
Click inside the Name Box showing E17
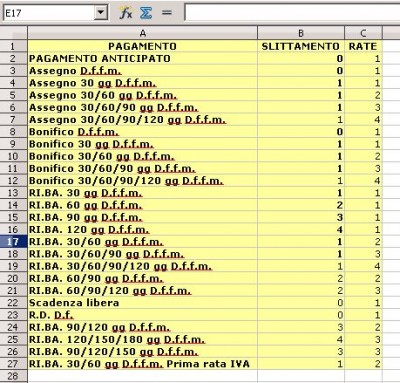pos(49,13)
